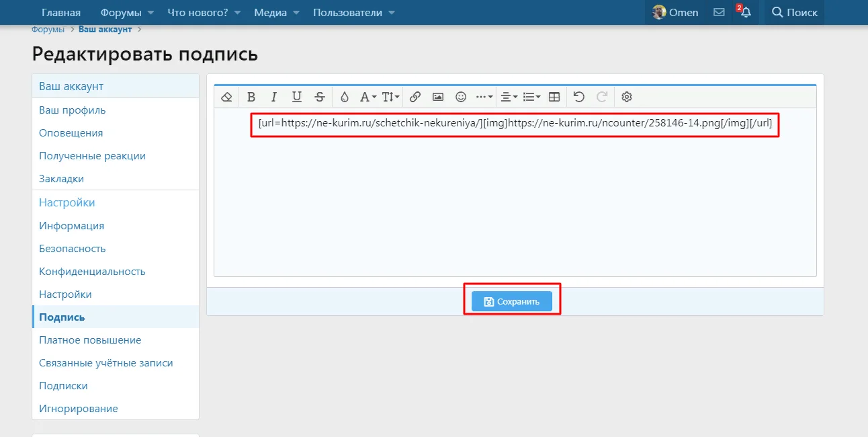The image size is (868, 437).
Task: Open the conversations envelope icon
Action: [x=719, y=12]
